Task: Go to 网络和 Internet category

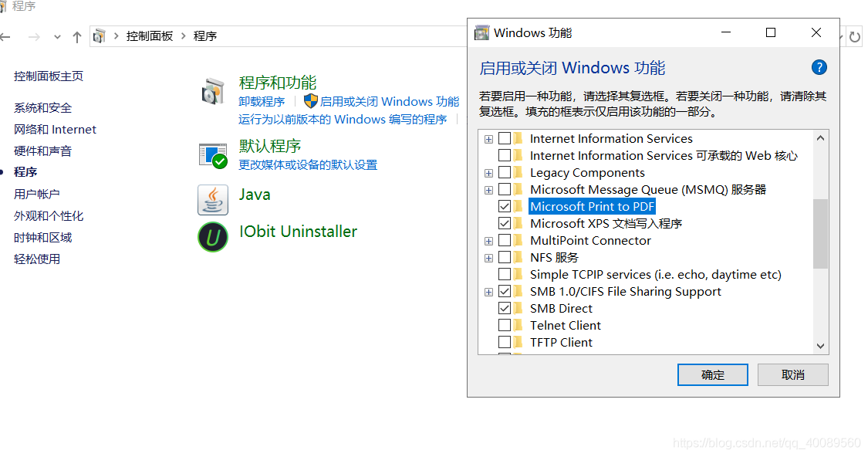Action: point(56,130)
